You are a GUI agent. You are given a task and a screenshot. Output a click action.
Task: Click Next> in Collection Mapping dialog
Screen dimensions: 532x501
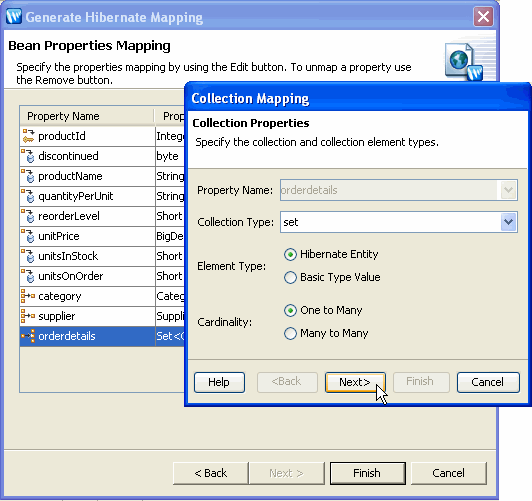click(355, 382)
